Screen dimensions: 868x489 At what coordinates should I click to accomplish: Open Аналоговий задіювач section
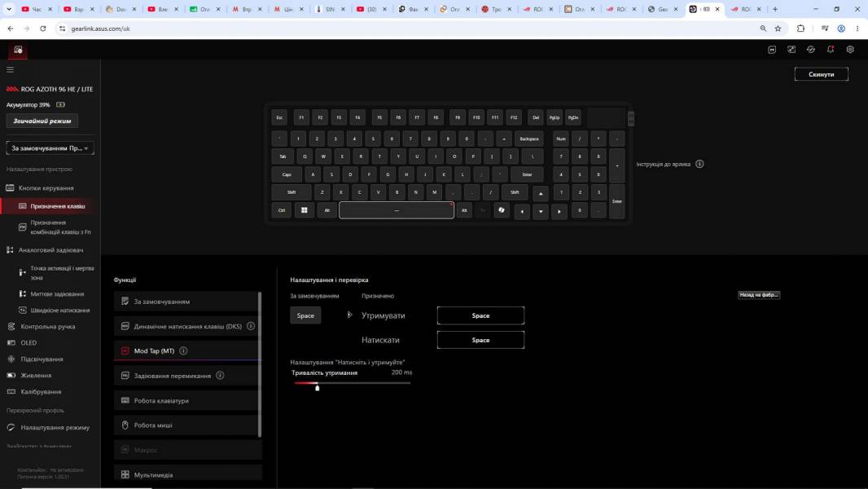(x=51, y=249)
